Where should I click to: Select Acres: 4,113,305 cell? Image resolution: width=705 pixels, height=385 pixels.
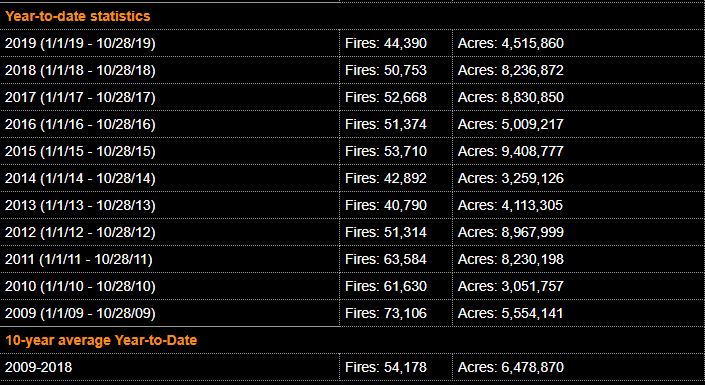[x=510, y=205]
